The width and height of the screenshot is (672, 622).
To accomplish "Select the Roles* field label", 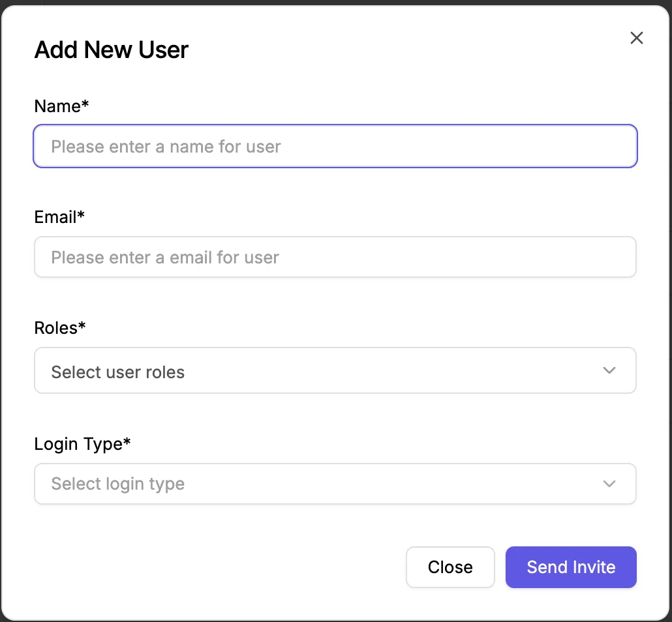I will pyautogui.click(x=60, y=328).
